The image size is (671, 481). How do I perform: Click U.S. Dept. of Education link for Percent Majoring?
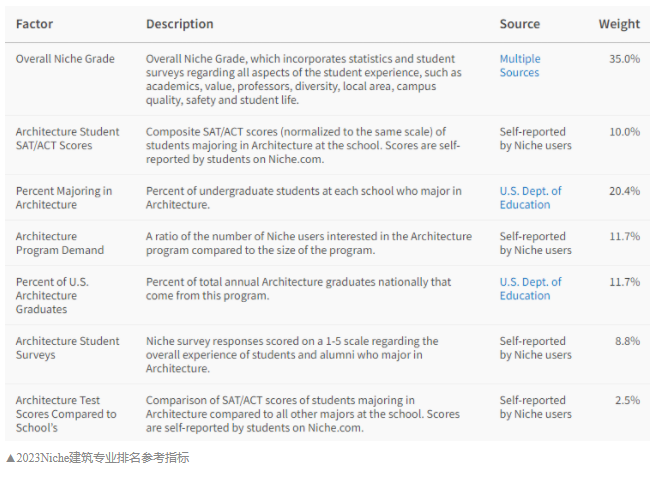click(x=531, y=198)
